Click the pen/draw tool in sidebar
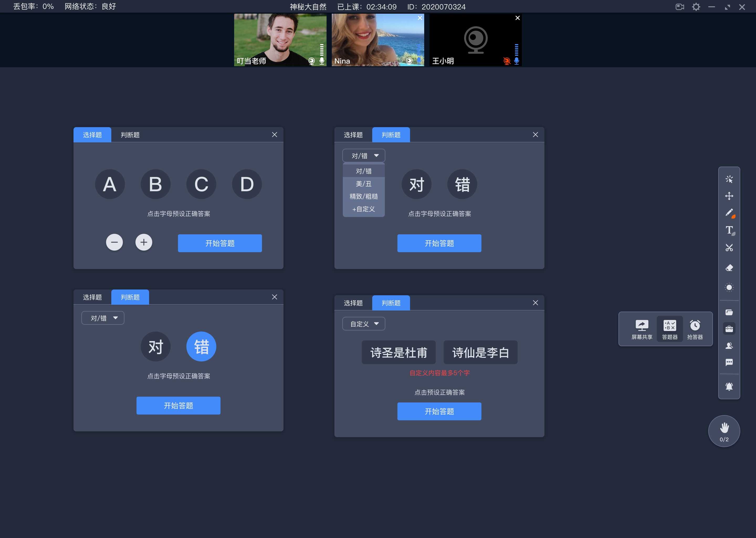The width and height of the screenshot is (756, 538). 729,213
